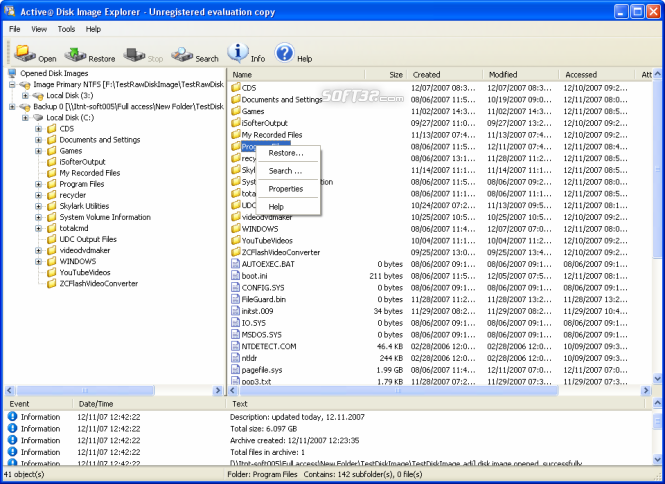Expand the Program Files tree node
This screenshot has width=665, height=484.
click(39, 184)
